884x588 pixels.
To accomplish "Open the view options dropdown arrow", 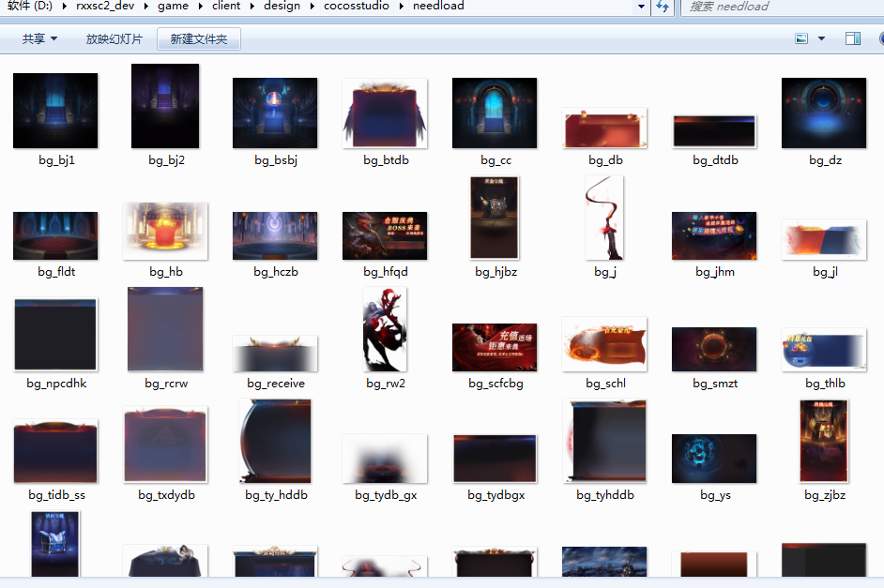I will pos(822,39).
